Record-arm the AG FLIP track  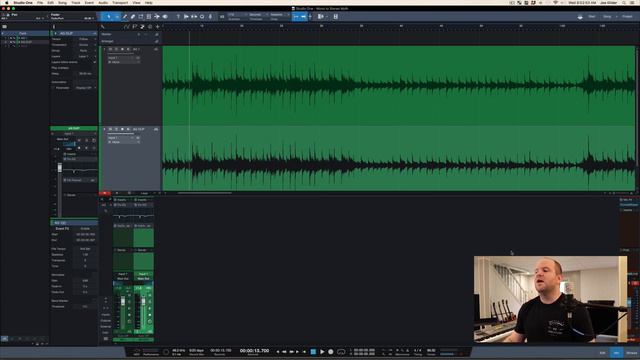(122, 129)
